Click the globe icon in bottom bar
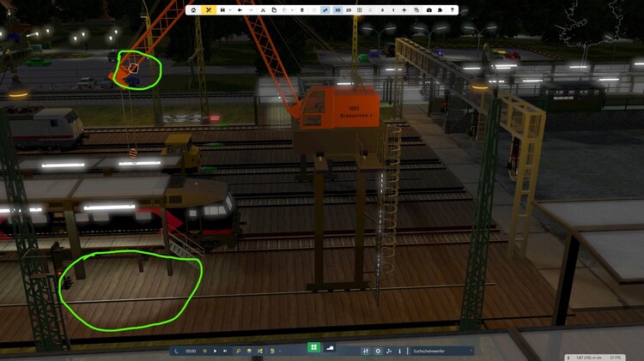This screenshot has width=644, height=361. pyautogui.click(x=249, y=351)
